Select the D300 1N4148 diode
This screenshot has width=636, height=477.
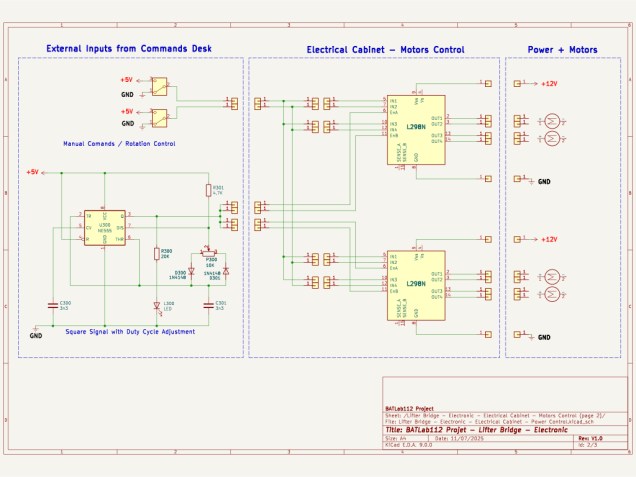click(x=193, y=272)
